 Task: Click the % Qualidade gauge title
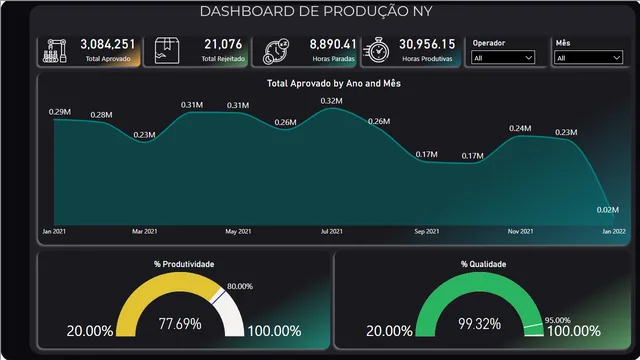(484, 264)
